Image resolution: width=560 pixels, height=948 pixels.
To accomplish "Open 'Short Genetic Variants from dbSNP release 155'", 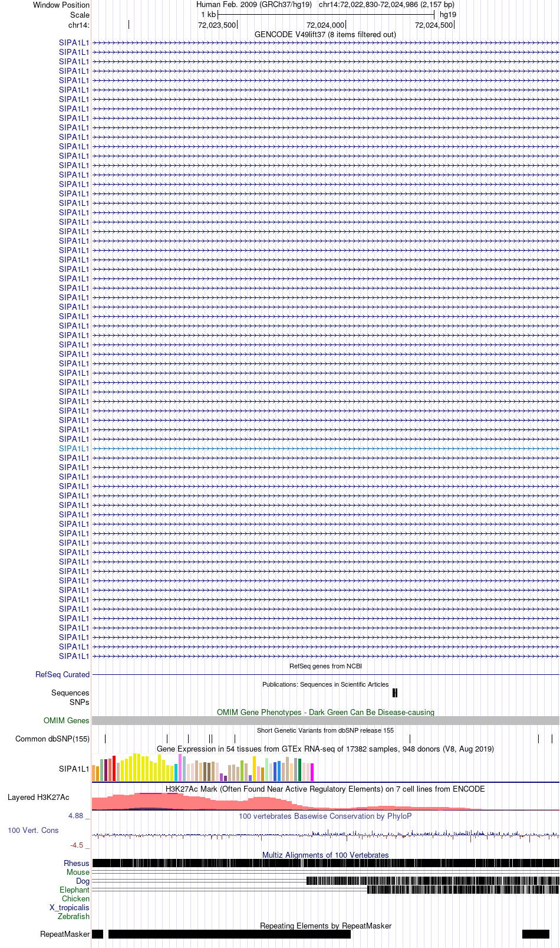I will 325,730.
